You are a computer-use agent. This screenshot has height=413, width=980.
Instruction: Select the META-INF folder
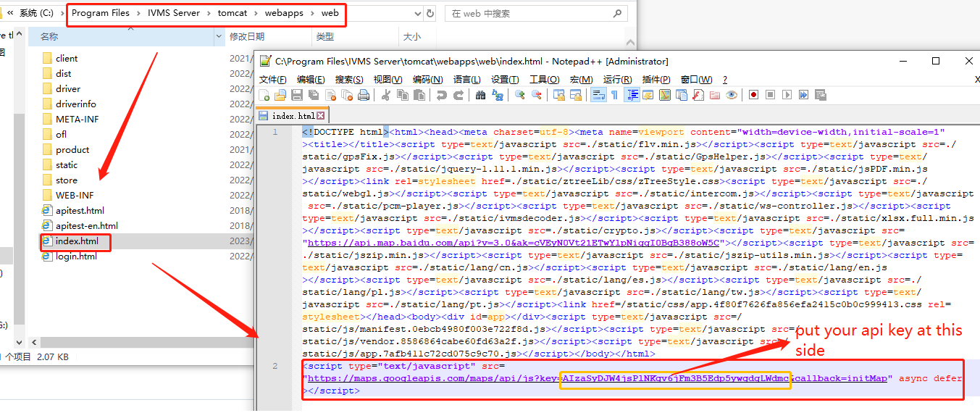pyautogui.click(x=78, y=119)
